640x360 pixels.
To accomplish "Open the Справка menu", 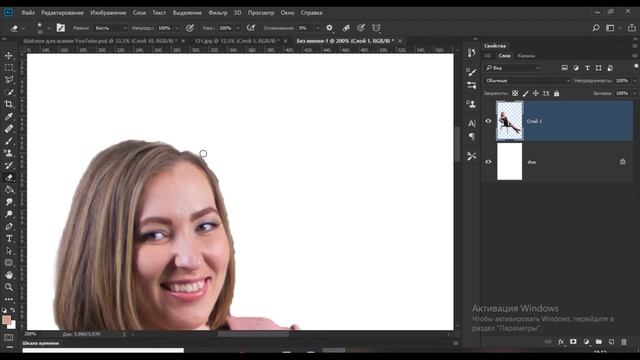I will tap(311, 13).
